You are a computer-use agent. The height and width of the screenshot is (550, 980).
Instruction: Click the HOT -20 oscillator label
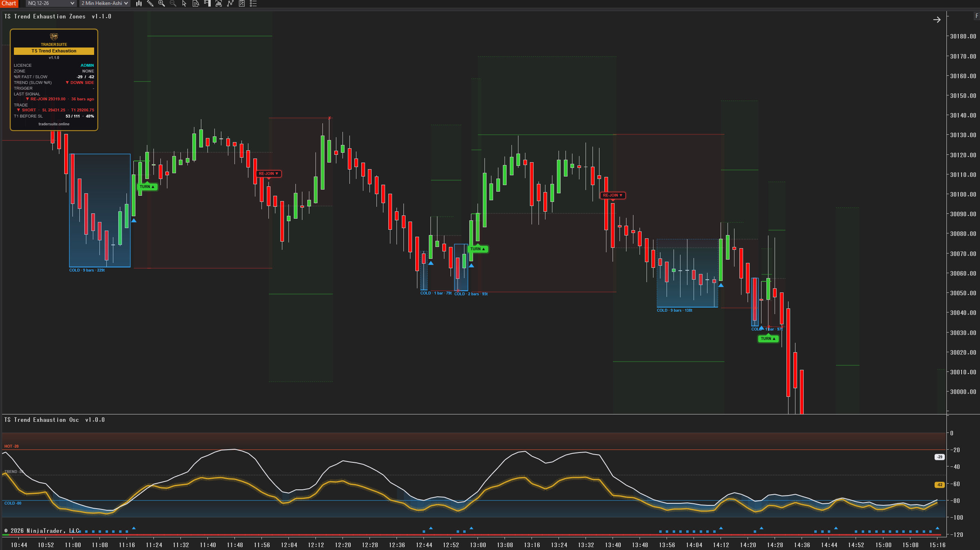tap(11, 446)
